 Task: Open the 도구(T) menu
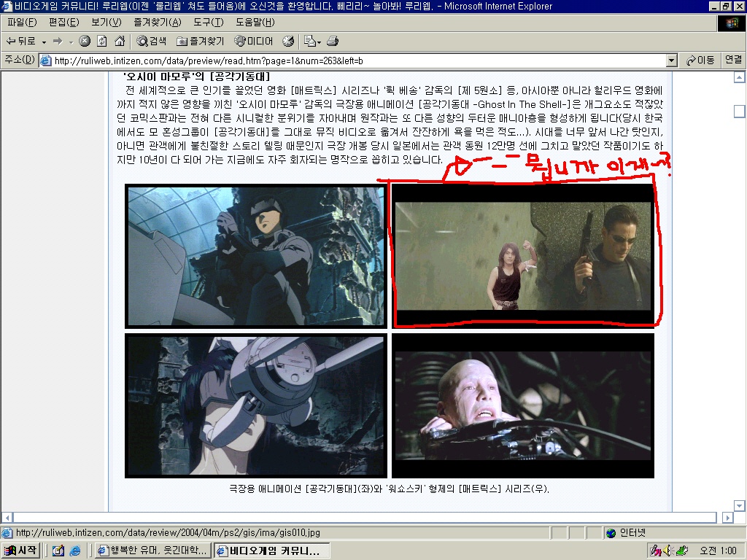coord(208,23)
